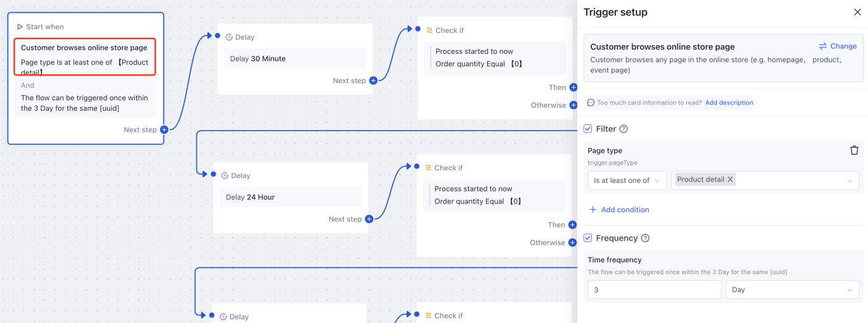Delete the Page type filter condition

point(854,150)
